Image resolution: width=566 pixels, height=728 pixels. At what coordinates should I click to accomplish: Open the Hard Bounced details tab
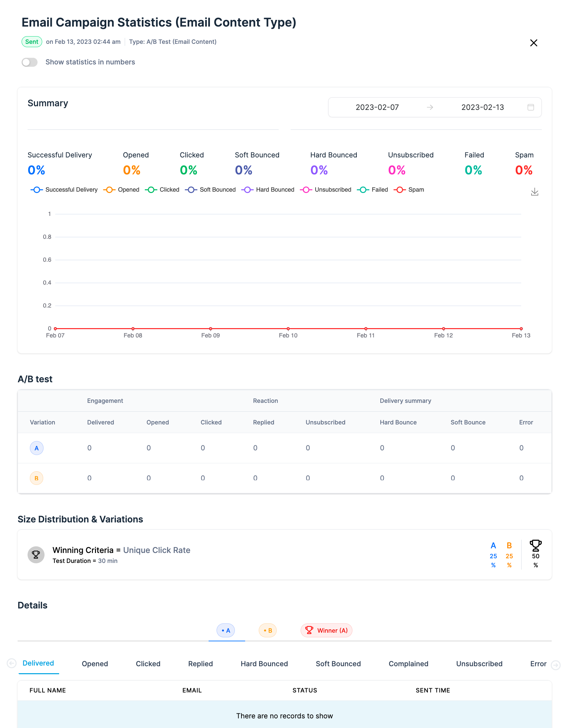pos(264,664)
